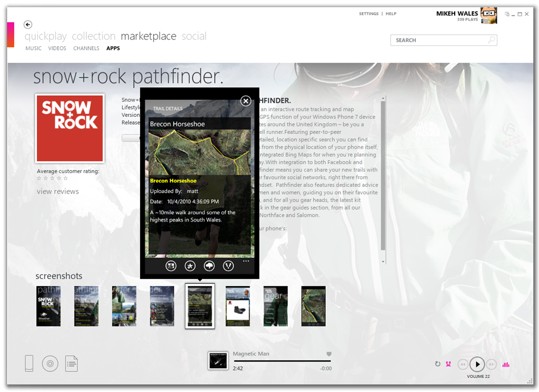Click the compact mode window icon

point(507,14)
